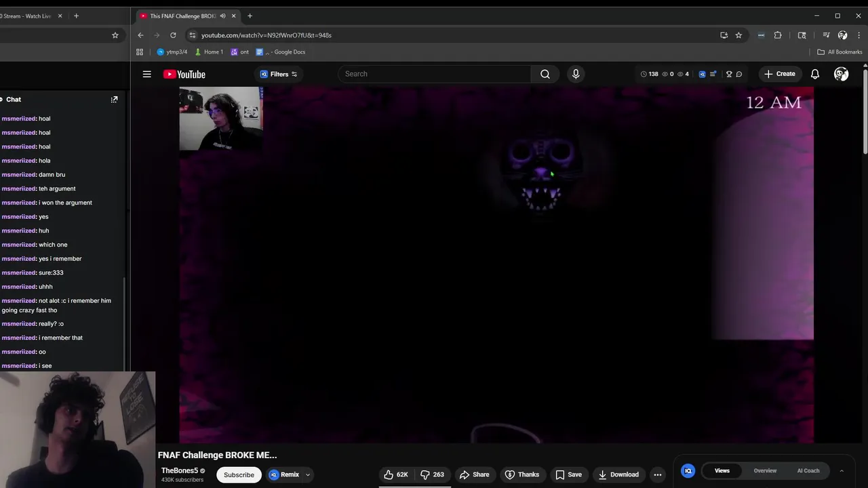The height and width of the screenshot is (488, 868).
Task: Focus the YouTube search field
Action: click(x=434, y=74)
